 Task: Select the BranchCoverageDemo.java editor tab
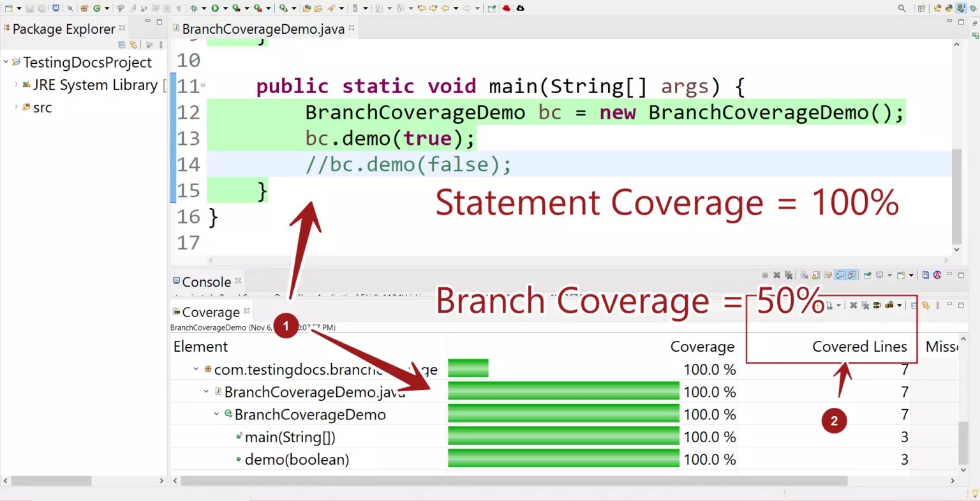pyautogui.click(x=262, y=28)
